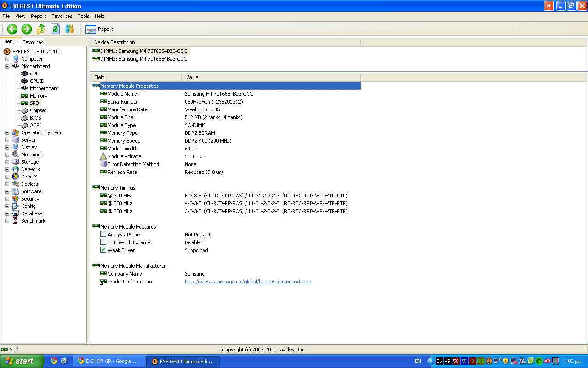Select the ACPI tree item

(x=35, y=125)
